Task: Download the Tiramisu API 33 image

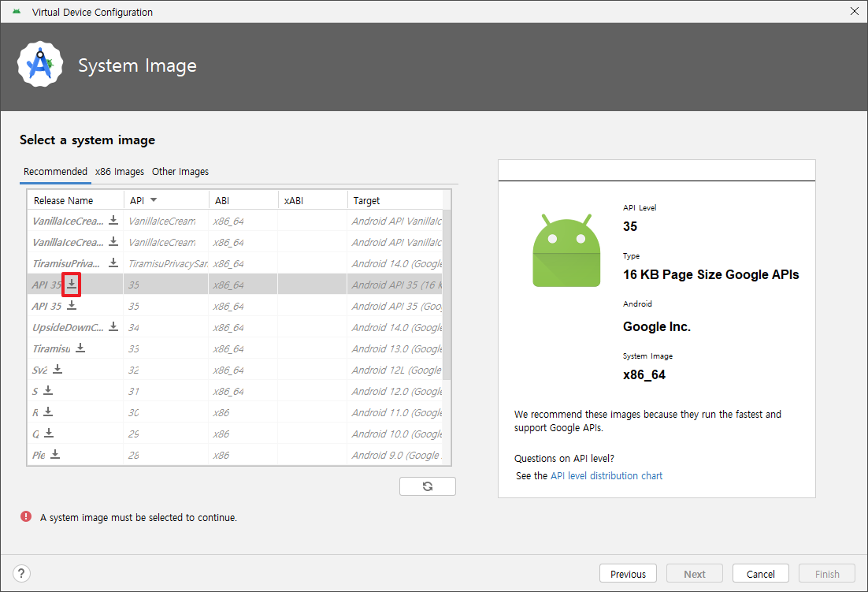Action: [80, 348]
